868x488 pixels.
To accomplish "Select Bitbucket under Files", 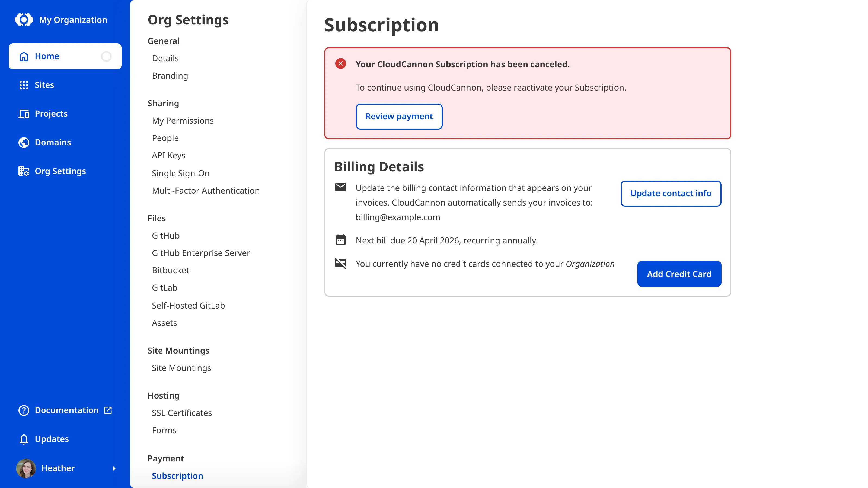I will click(x=170, y=271).
